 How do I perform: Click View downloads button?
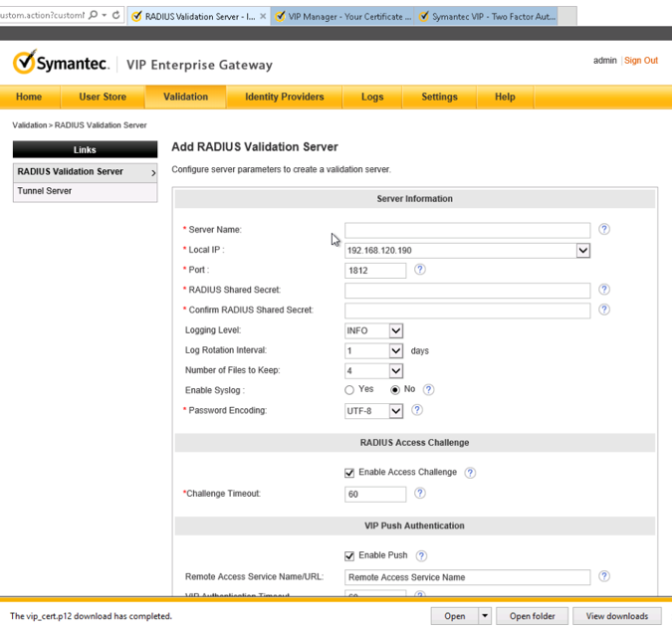click(x=616, y=616)
